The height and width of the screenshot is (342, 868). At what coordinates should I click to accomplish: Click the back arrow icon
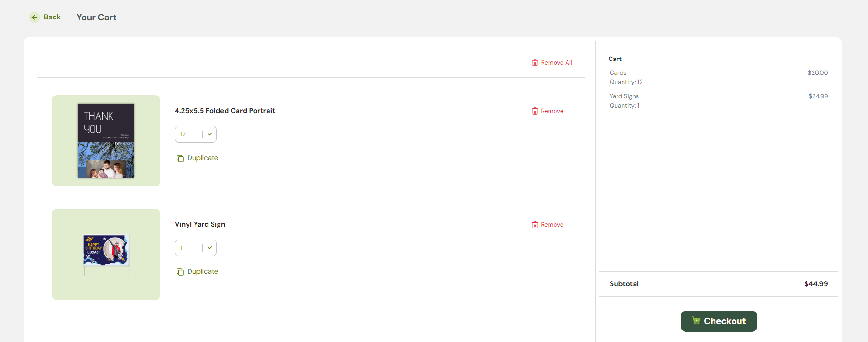[x=35, y=18]
